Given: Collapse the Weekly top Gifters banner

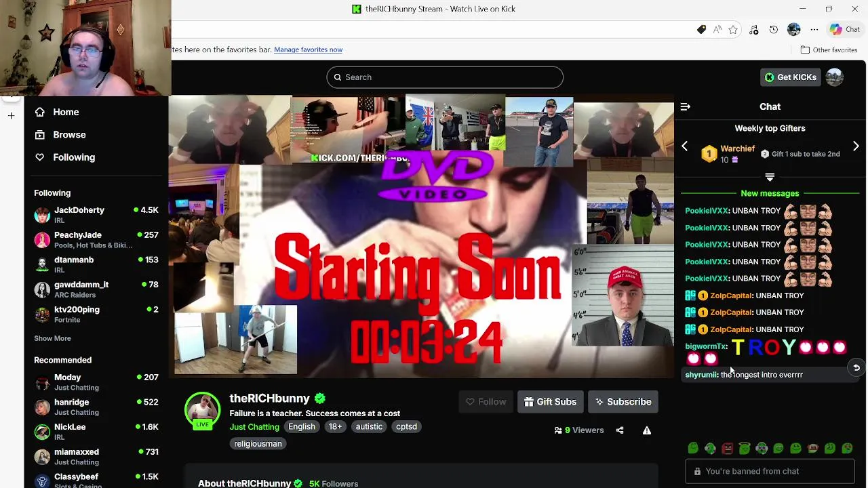Looking at the screenshot, I should pos(770,177).
